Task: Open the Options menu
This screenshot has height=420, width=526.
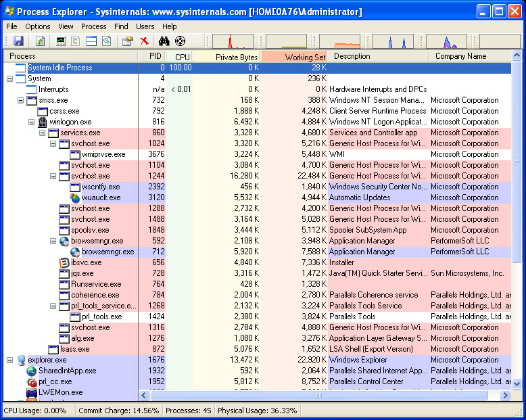Action: click(38, 26)
